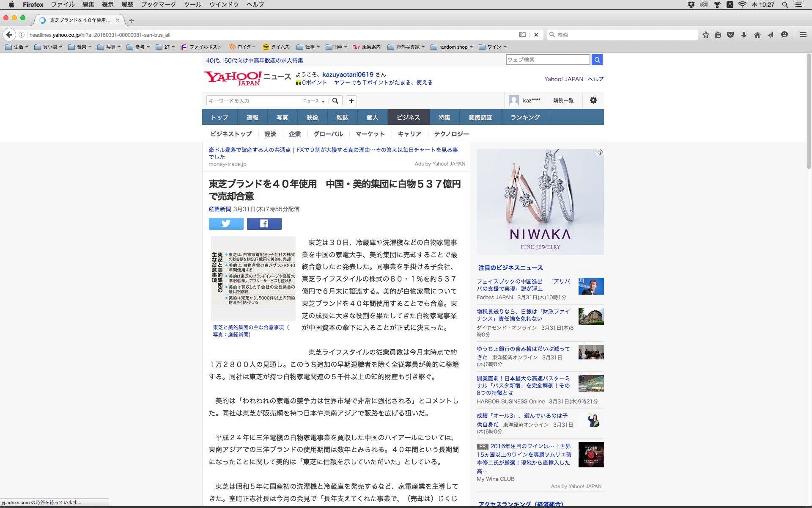The image size is (812, 508).
Task: Share article via Facebook button
Action: coord(264,224)
